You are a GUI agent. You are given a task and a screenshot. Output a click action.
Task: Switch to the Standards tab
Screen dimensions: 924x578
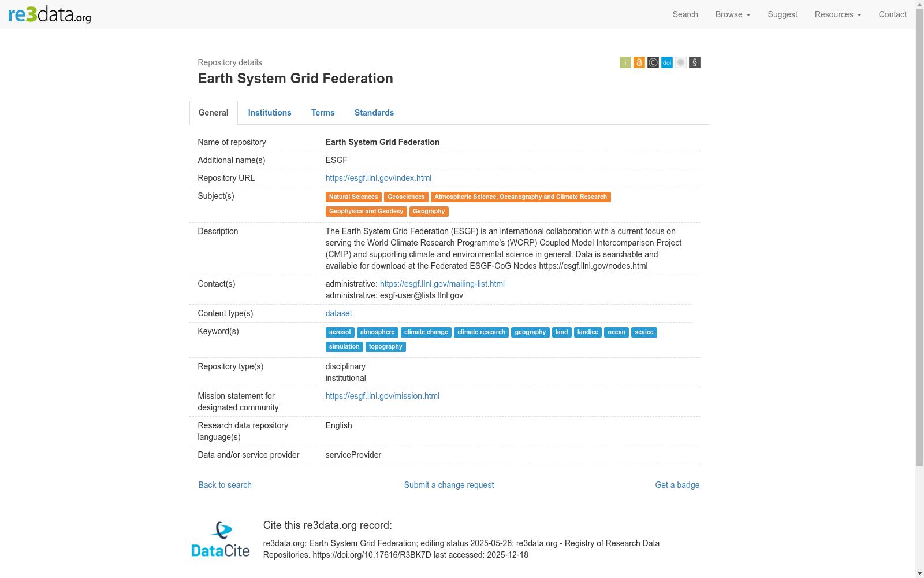374,113
